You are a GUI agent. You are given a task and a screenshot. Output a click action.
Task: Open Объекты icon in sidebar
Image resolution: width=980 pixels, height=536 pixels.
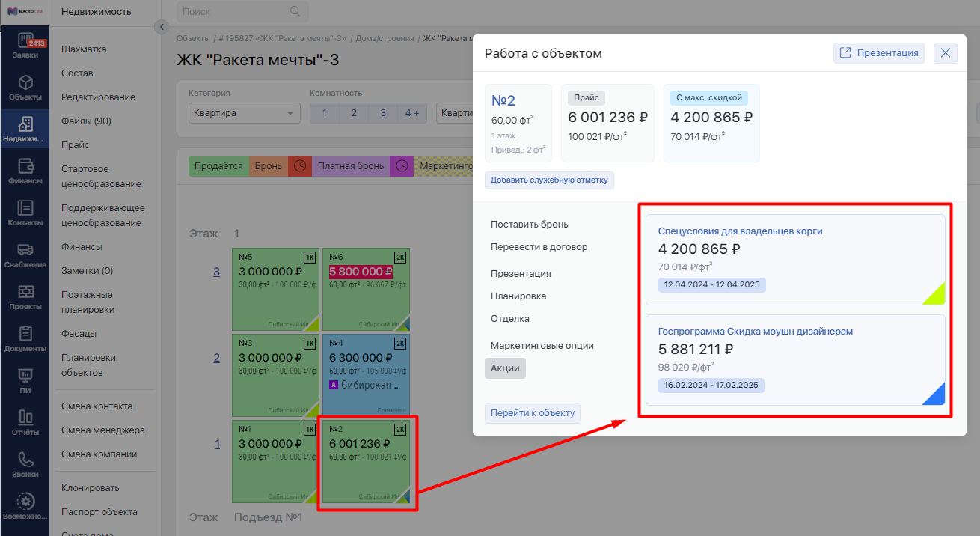coord(25,88)
